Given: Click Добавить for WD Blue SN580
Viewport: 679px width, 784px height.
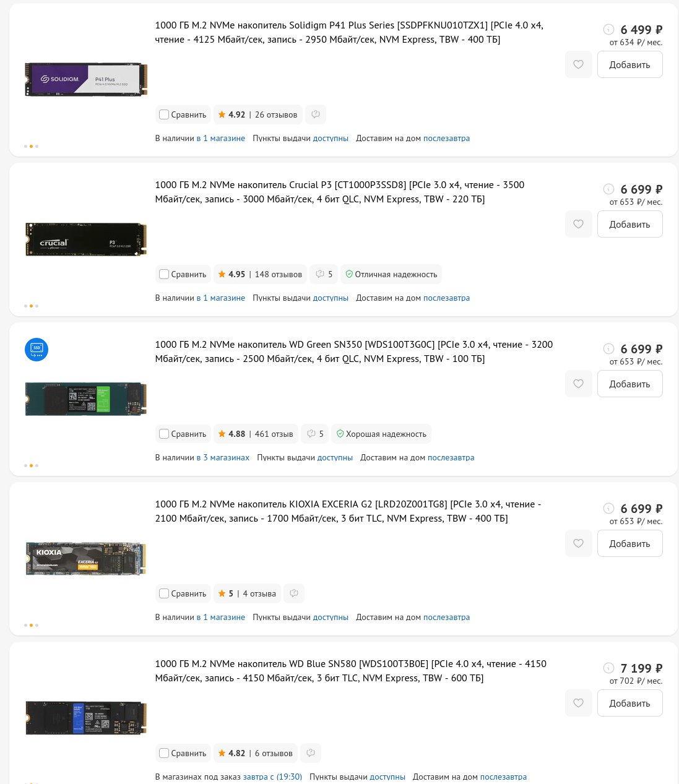Looking at the screenshot, I should [629, 703].
